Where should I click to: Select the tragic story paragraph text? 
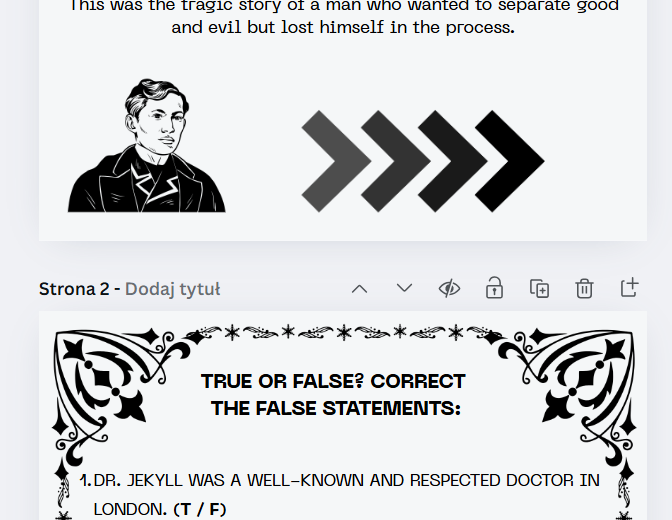tap(343, 17)
